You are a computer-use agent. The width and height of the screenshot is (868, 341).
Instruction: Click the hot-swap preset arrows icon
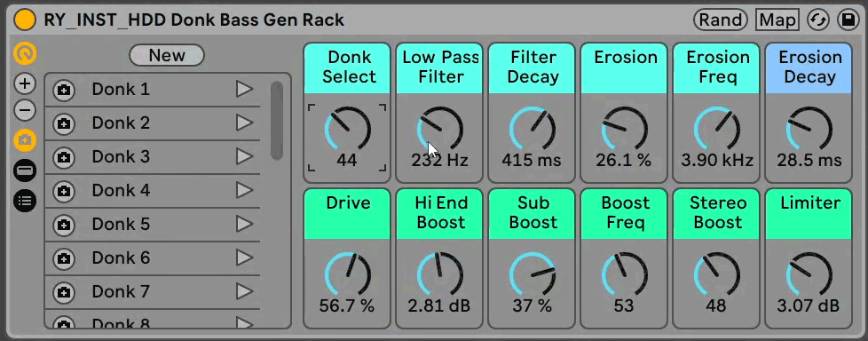pyautogui.click(x=817, y=20)
